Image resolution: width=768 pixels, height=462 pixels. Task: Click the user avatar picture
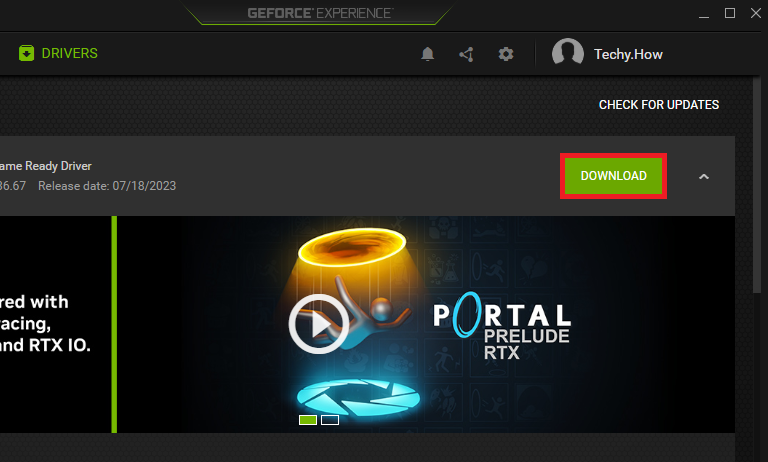(568, 53)
